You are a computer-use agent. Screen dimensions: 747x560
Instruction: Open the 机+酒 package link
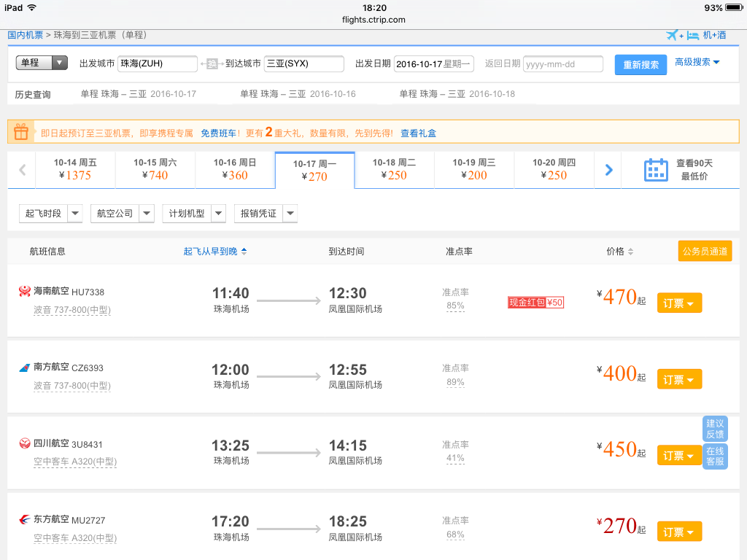point(715,35)
